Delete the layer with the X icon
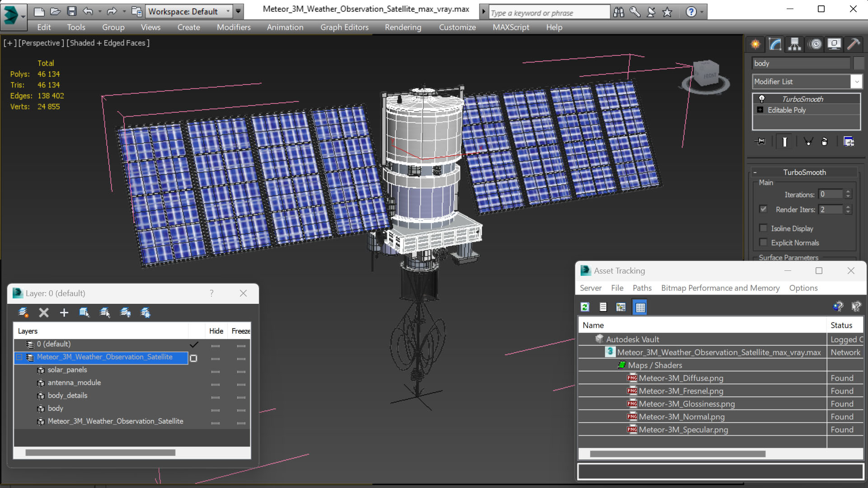This screenshot has height=488, width=868. [43, 312]
